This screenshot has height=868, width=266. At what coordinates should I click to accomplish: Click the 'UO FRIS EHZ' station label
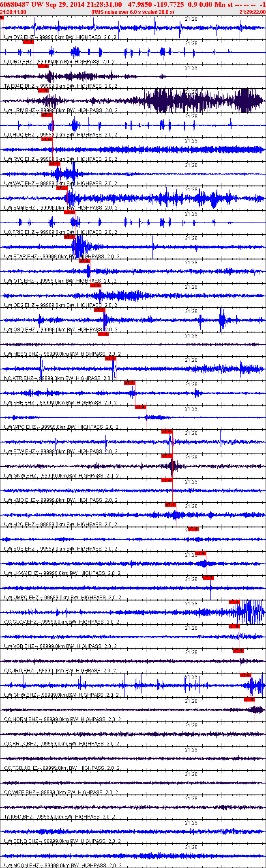(x=19, y=232)
